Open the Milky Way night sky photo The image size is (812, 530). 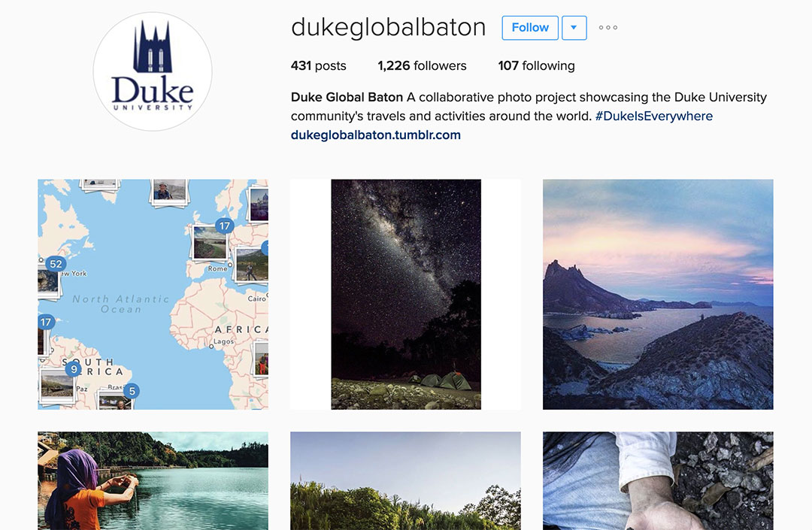pyautogui.click(x=405, y=295)
